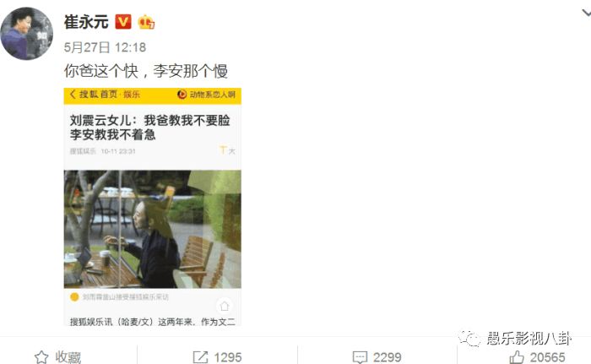The width and height of the screenshot is (591, 364).
Task: Click the font size T icon
Action: point(223,150)
